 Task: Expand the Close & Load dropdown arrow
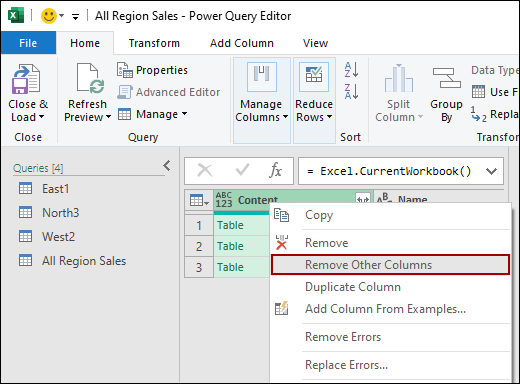pyautogui.click(x=41, y=117)
